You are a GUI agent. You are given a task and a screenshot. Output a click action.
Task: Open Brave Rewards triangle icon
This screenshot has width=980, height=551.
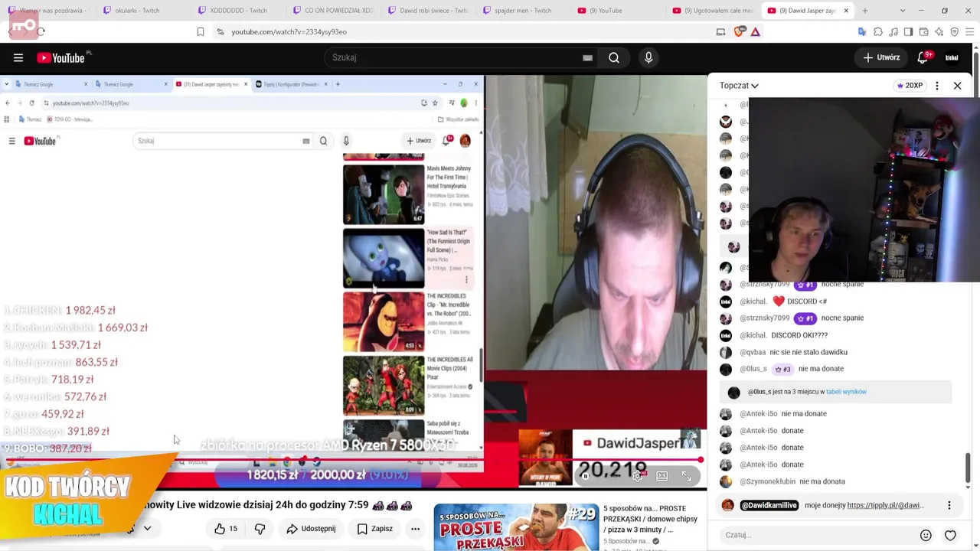coord(755,31)
